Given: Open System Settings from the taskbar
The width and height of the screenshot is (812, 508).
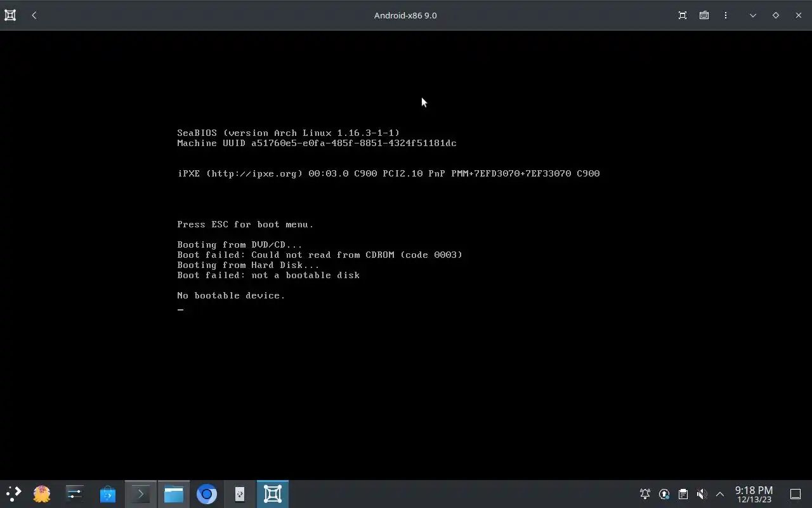Looking at the screenshot, I should point(75,494).
